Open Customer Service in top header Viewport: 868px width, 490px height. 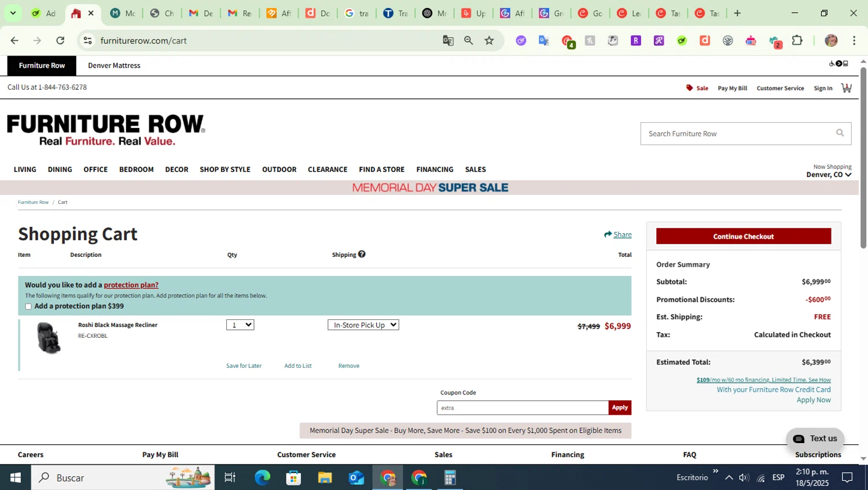(780, 88)
